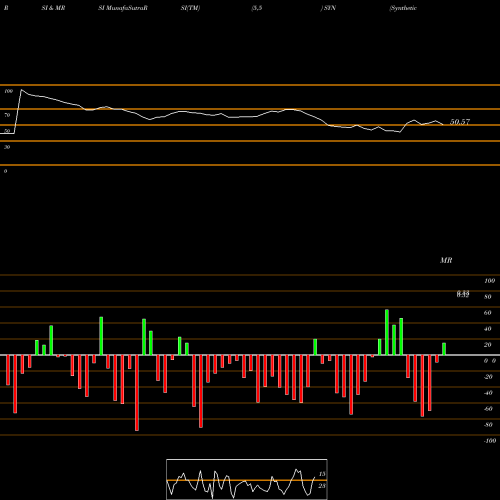The height and width of the screenshot is (500, 500).
Task: Click the MR axis label 40
Action: pyautogui.click(x=488, y=329)
